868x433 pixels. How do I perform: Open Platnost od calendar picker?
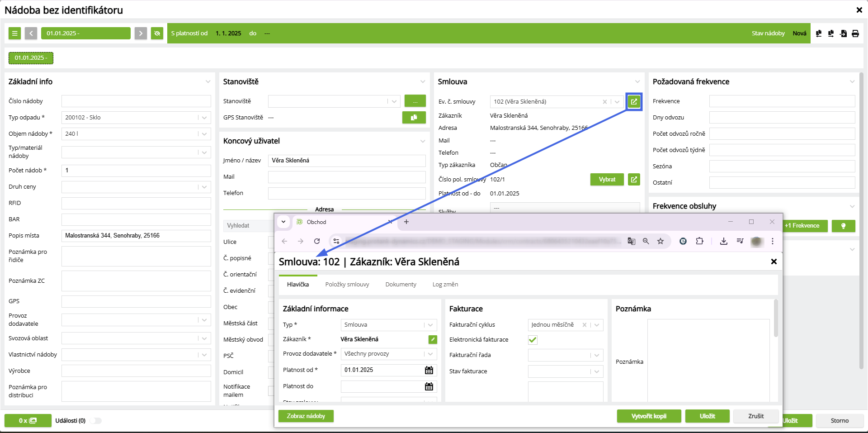(x=429, y=370)
